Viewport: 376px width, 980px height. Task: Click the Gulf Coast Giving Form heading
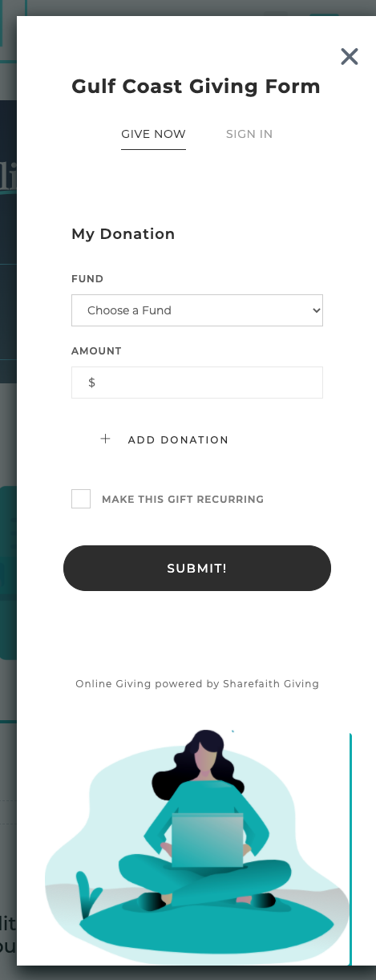tap(196, 87)
